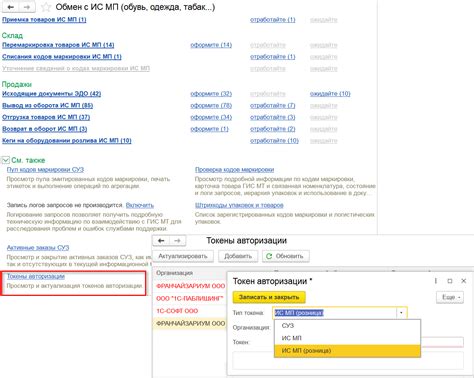Click Записать и закрыть button
Viewport: 474px width, 378px height.
coord(269,297)
